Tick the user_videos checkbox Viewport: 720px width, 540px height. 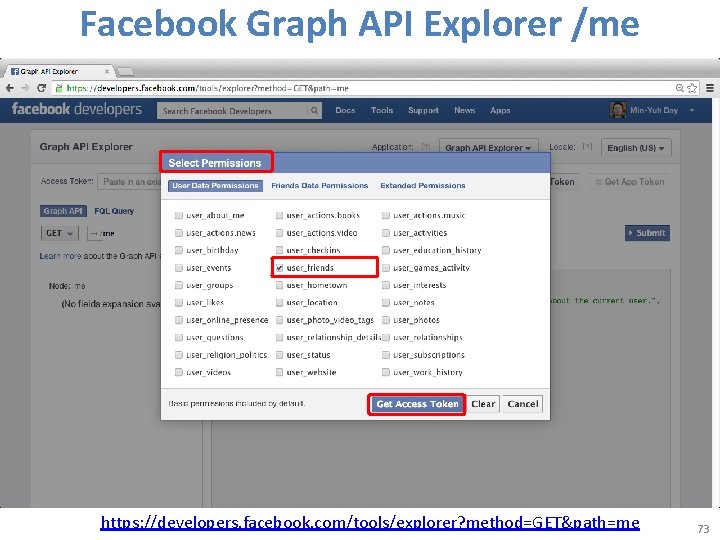point(179,372)
